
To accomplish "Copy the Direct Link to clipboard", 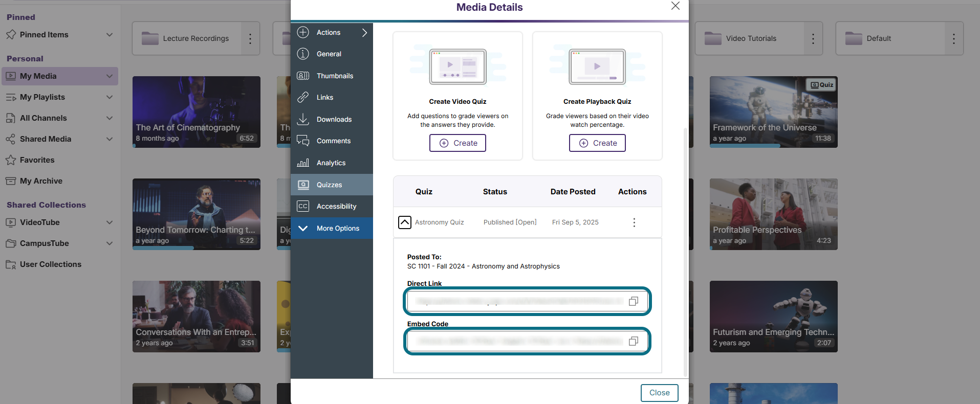I will (634, 301).
